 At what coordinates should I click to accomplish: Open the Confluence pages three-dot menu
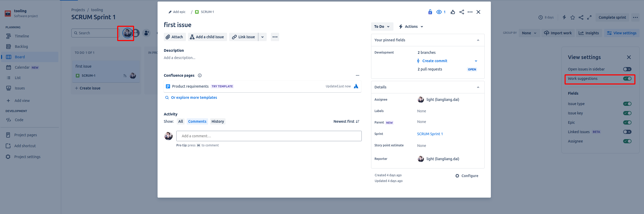(358, 75)
